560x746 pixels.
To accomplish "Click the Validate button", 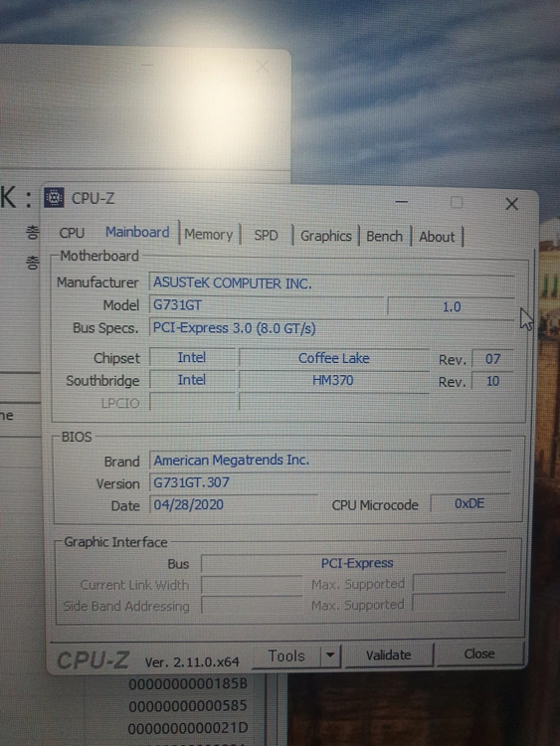I will point(389,655).
